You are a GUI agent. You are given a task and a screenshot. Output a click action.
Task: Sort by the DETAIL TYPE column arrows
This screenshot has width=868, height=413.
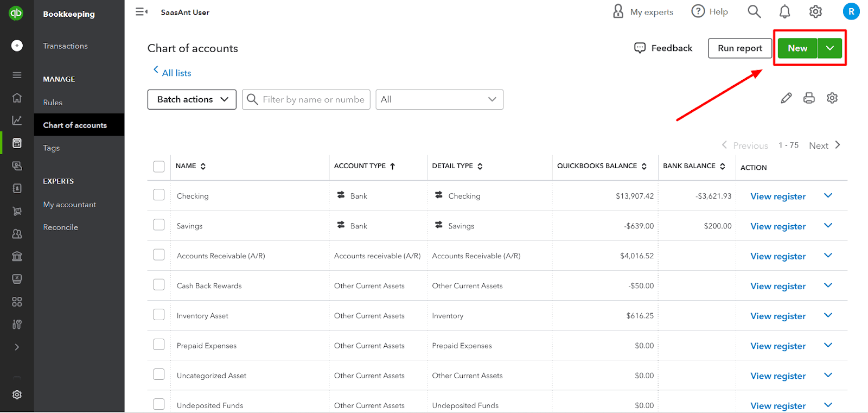[x=480, y=167]
